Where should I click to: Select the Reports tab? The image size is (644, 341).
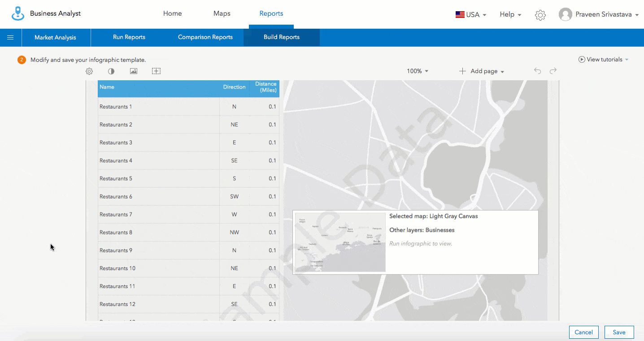(271, 13)
